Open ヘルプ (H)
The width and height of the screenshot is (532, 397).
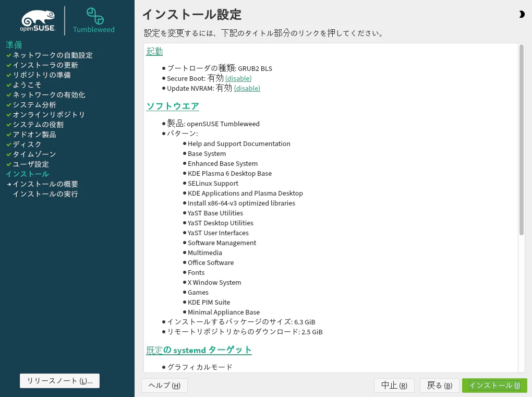(x=164, y=386)
